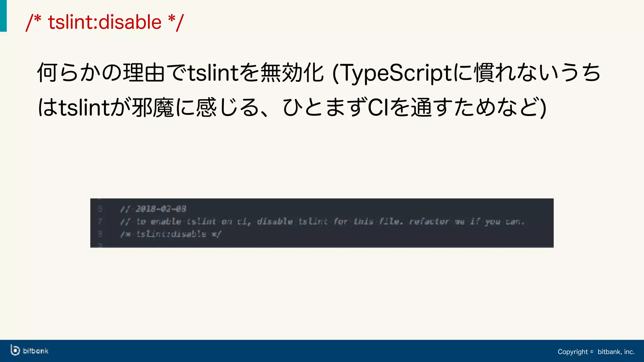Click line number 7 in code image
The image size is (644, 362).
coord(100,222)
